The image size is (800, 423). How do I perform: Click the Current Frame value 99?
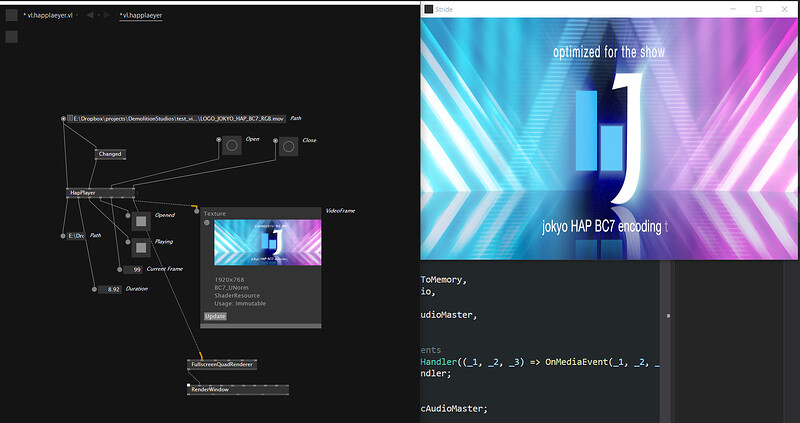pos(133,269)
